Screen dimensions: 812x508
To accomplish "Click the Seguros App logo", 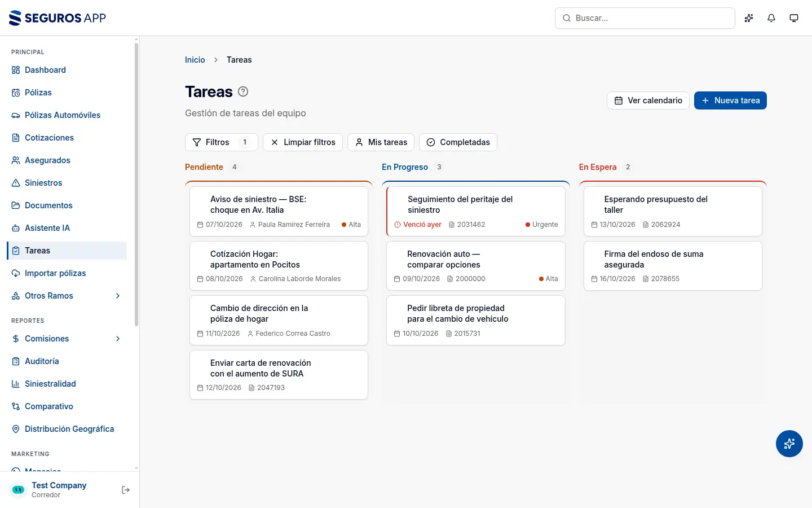I will 58,18.
